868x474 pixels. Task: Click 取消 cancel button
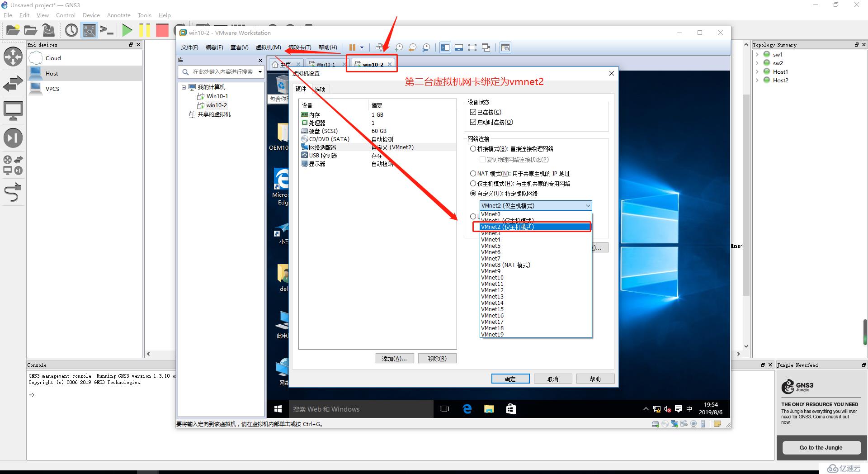pos(553,379)
